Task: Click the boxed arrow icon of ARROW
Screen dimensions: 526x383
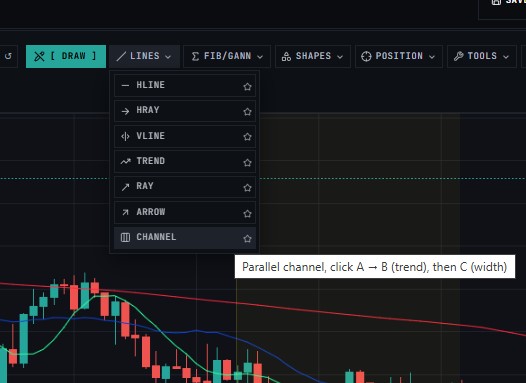Action: [x=125, y=212]
